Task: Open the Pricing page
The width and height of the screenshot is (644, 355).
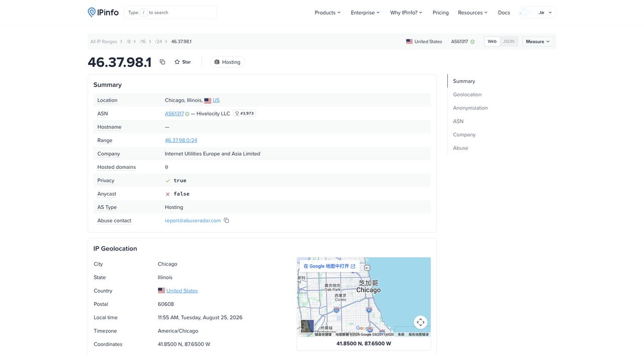Action: 441,13
